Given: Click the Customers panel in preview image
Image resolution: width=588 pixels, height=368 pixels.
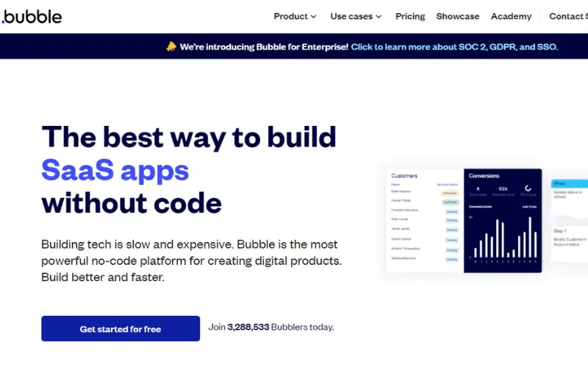Looking at the screenshot, I should coord(426,220).
